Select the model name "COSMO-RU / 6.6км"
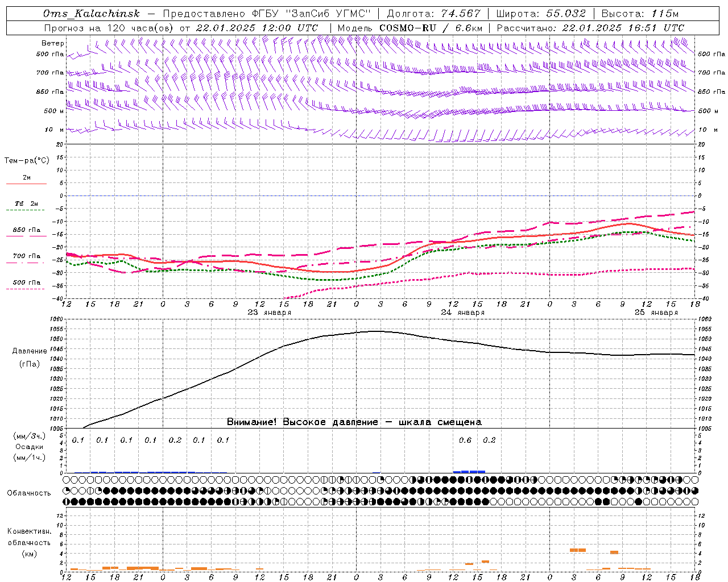 point(431,28)
